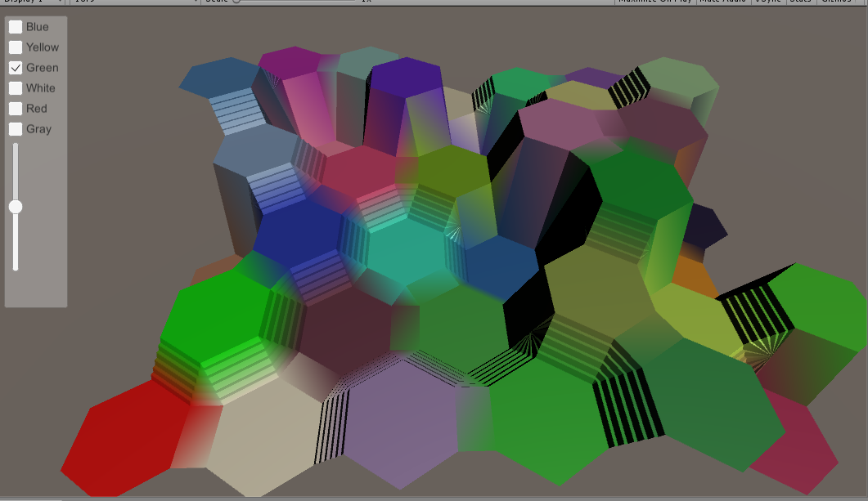868x501 pixels.
Task: Enable the Blue color checkbox
Action: (x=16, y=26)
